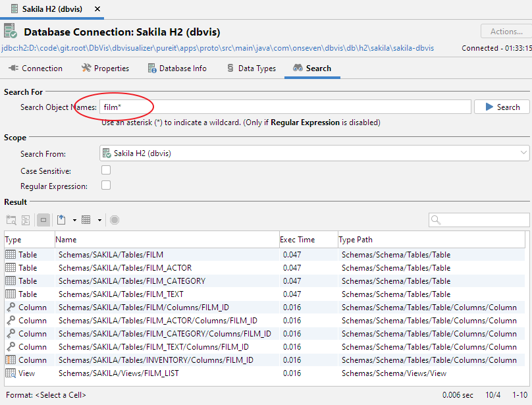Screen dimensions: 532x405
Task: Click the row details icon in Result toolbar
Action: pos(26,219)
